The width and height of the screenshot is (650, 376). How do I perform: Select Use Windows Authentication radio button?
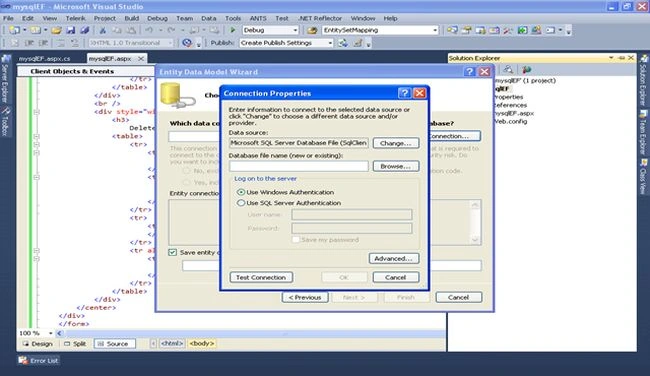[241, 192]
